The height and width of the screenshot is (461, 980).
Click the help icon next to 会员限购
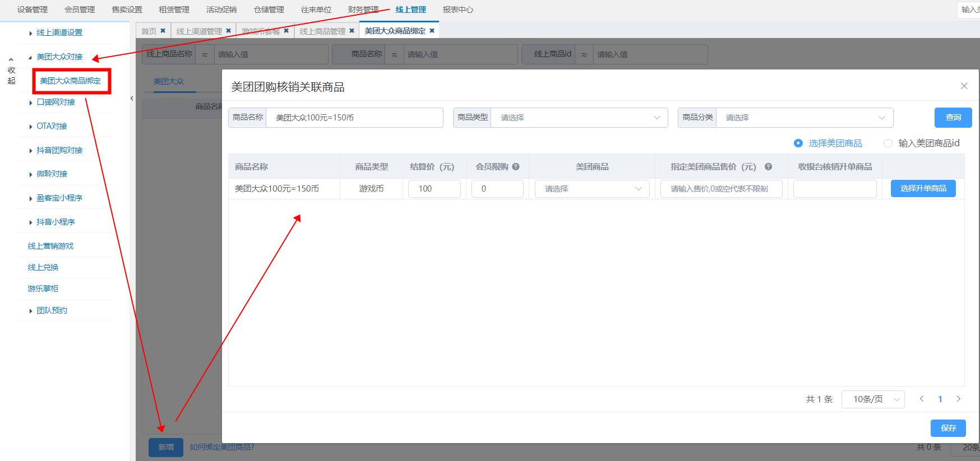click(x=516, y=166)
